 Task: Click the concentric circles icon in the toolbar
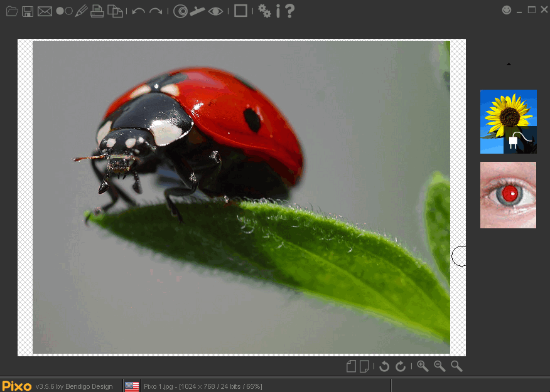180,11
